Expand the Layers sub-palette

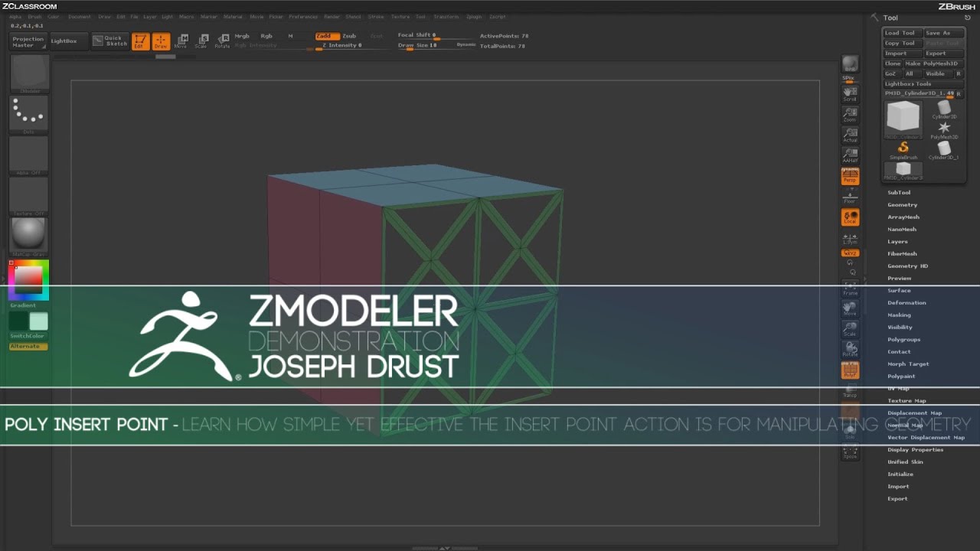click(x=897, y=242)
